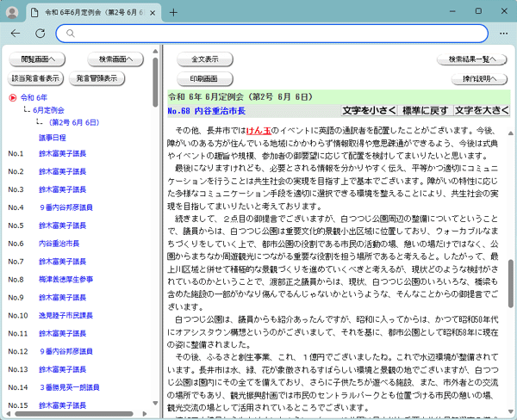Open No.4 9番内谷邦彦議員 link
This screenshot has width=517, height=420.
point(66,207)
